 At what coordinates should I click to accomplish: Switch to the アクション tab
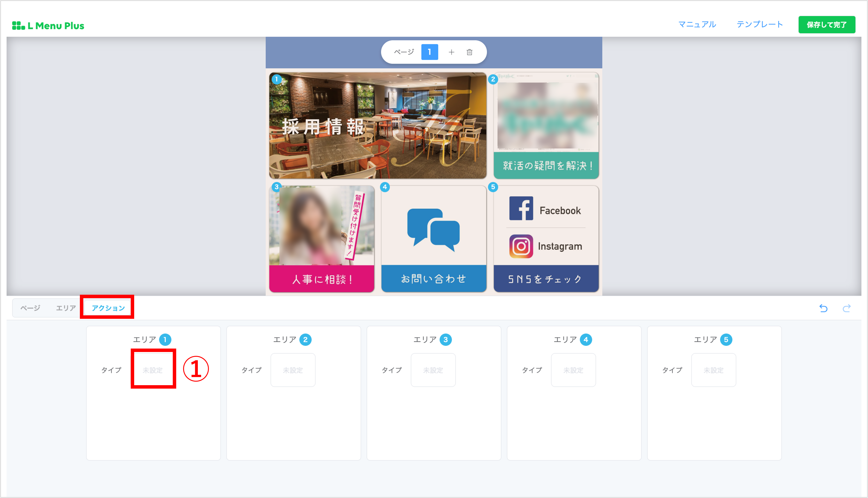(x=108, y=308)
